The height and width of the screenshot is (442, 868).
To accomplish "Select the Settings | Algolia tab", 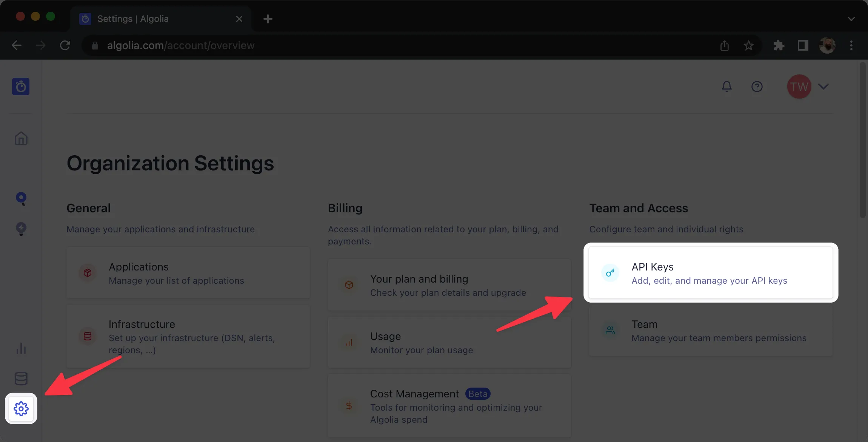I will 161,19.
